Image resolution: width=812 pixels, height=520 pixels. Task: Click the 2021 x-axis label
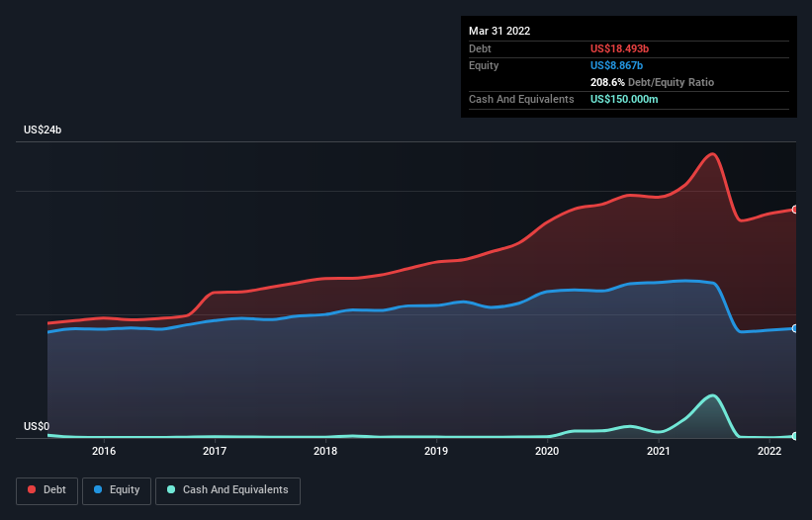pyautogui.click(x=659, y=451)
